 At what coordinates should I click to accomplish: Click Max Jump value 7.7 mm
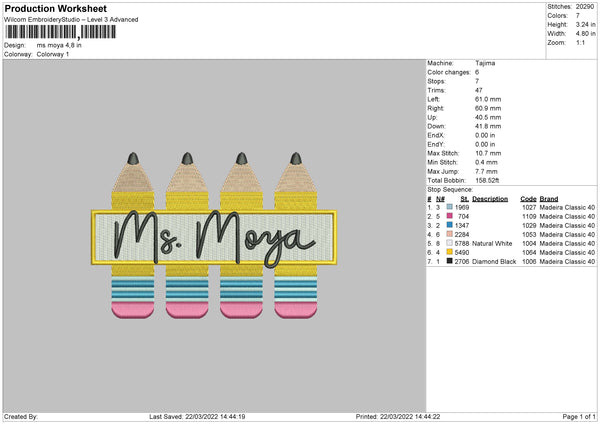click(486, 171)
